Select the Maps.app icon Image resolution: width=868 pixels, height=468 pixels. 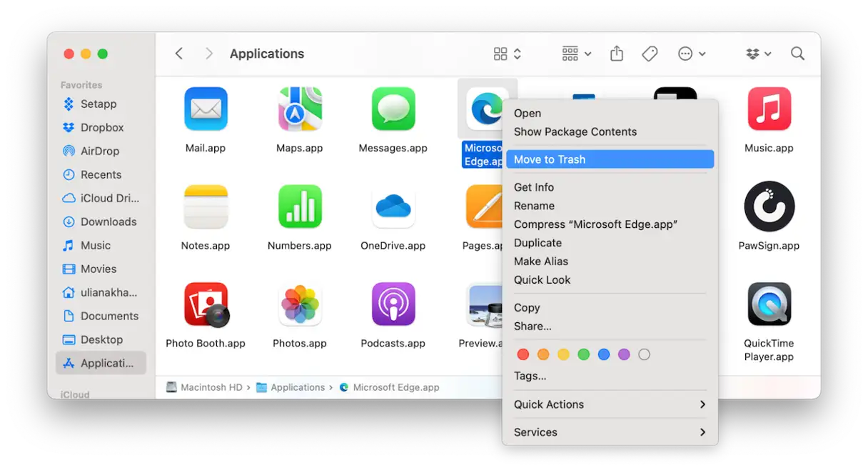point(299,109)
